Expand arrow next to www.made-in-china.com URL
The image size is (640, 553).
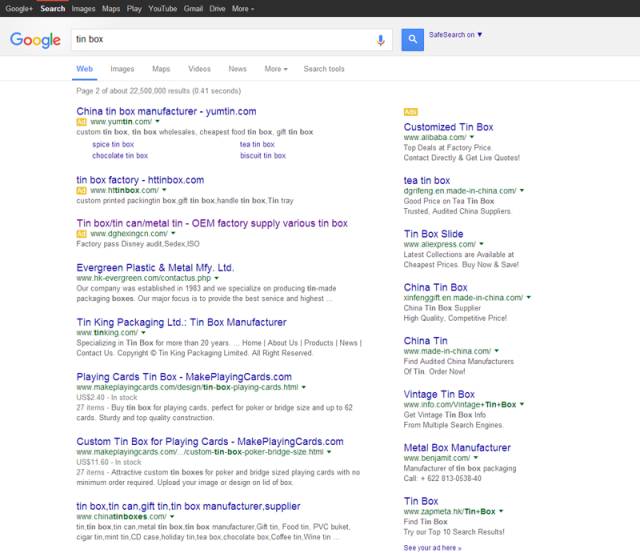[x=497, y=351]
